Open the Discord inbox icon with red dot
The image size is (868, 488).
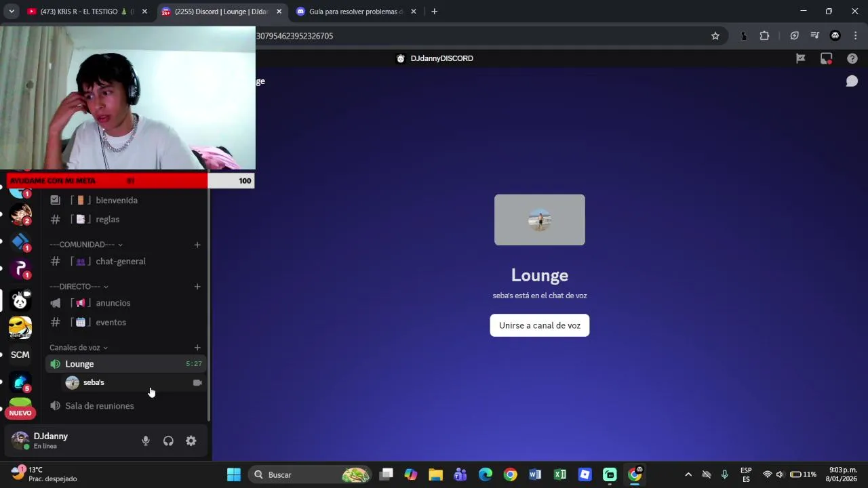click(826, 58)
